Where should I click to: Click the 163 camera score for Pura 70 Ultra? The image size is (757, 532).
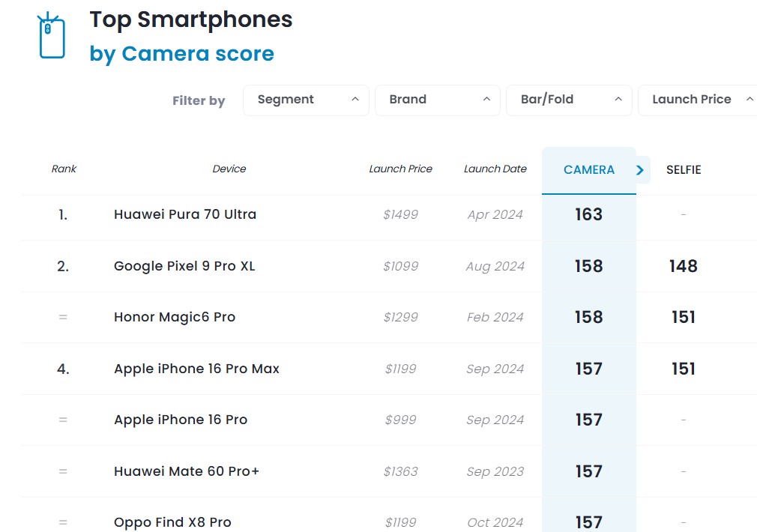(x=588, y=214)
